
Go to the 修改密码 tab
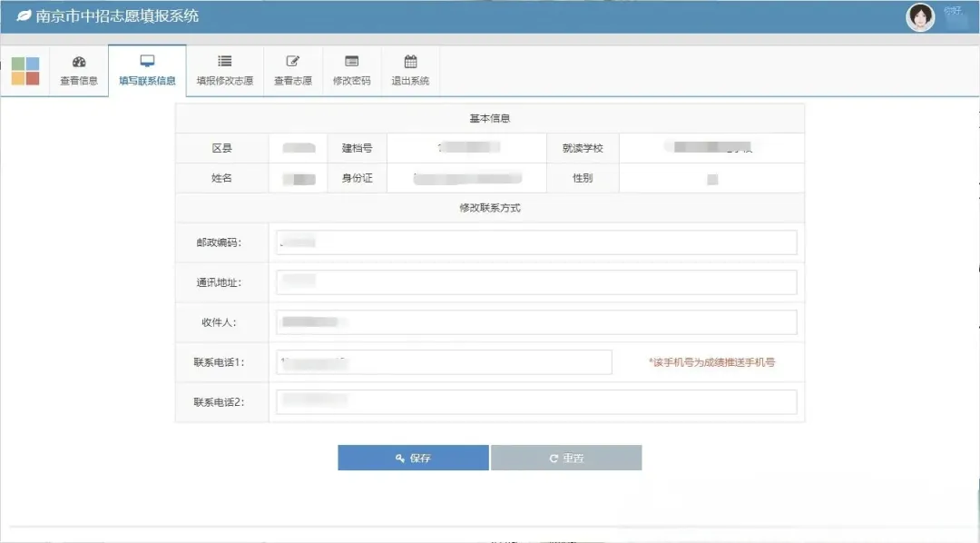(352, 71)
